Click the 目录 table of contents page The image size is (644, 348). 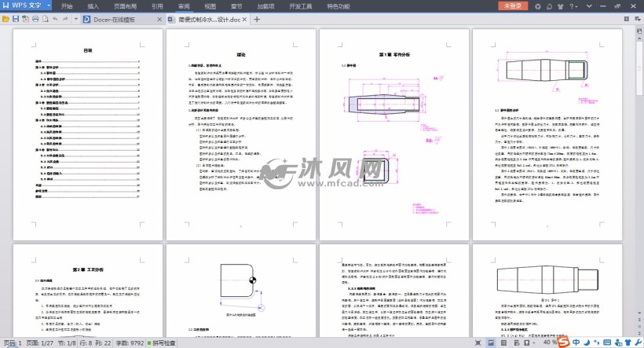point(87,134)
